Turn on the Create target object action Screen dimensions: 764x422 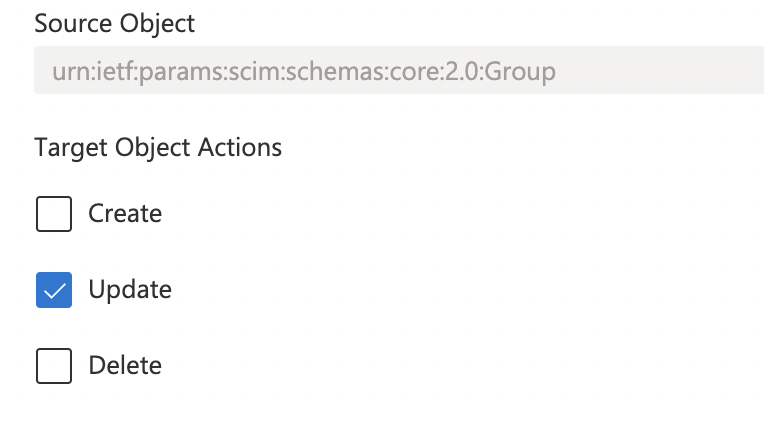[54, 214]
